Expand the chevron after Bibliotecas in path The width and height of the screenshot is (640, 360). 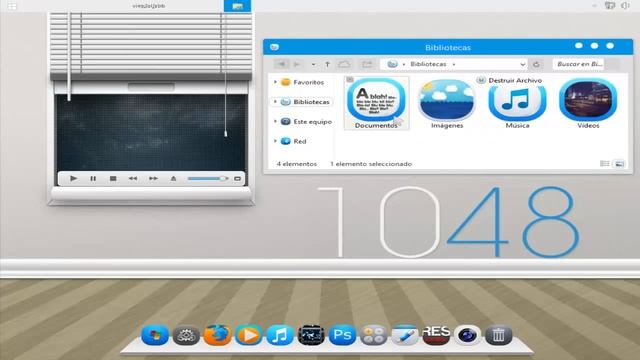tap(454, 64)
